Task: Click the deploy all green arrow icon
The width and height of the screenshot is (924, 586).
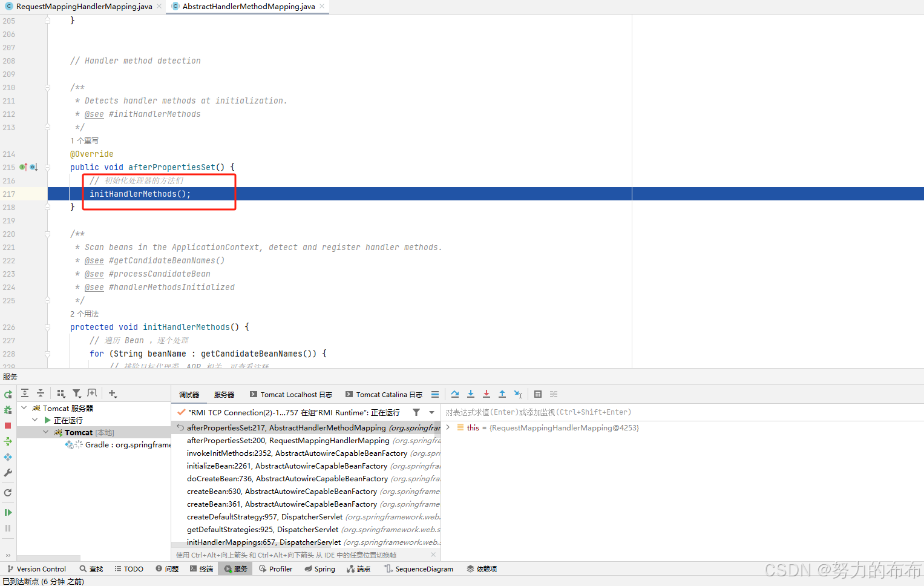Action: pos(8,441)
